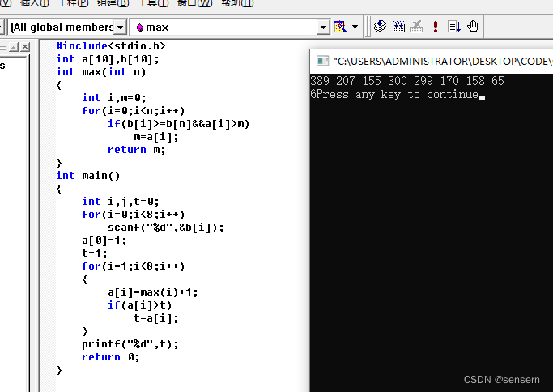Click the if(b[i]>=b[n]&&a[i]>m) line
This screenshot has height=392, width=553.
(178, 124)
